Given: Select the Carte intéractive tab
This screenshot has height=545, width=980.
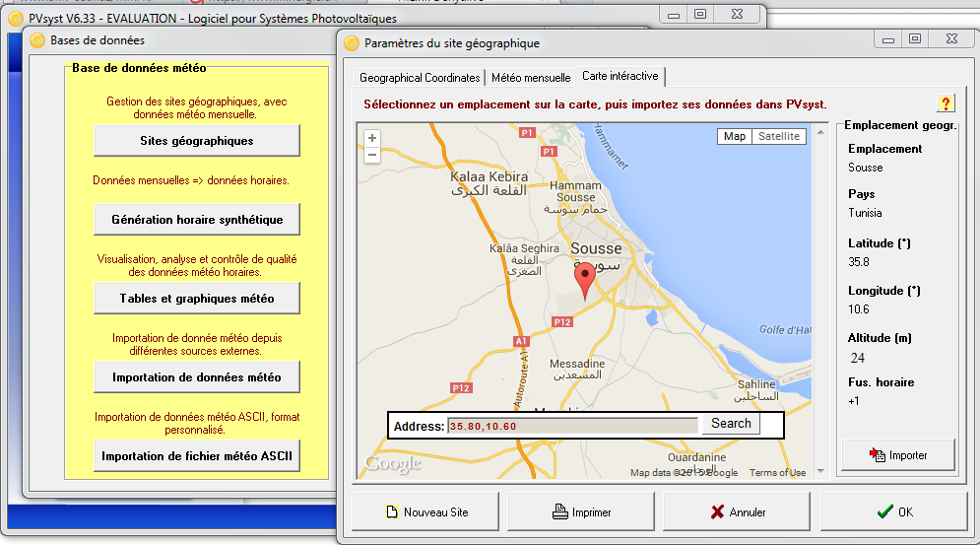Looking at the screenshot, I should point(620,76).
